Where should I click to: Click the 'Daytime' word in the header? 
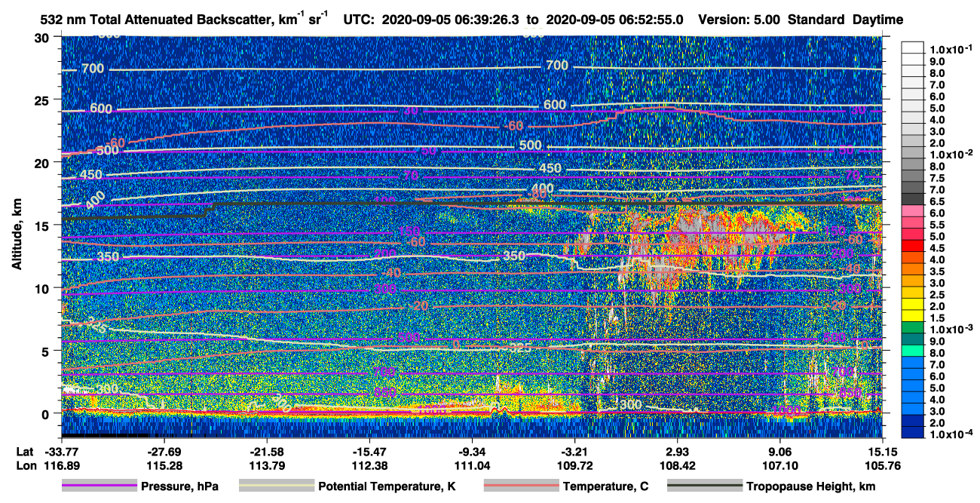coord(877,20)
